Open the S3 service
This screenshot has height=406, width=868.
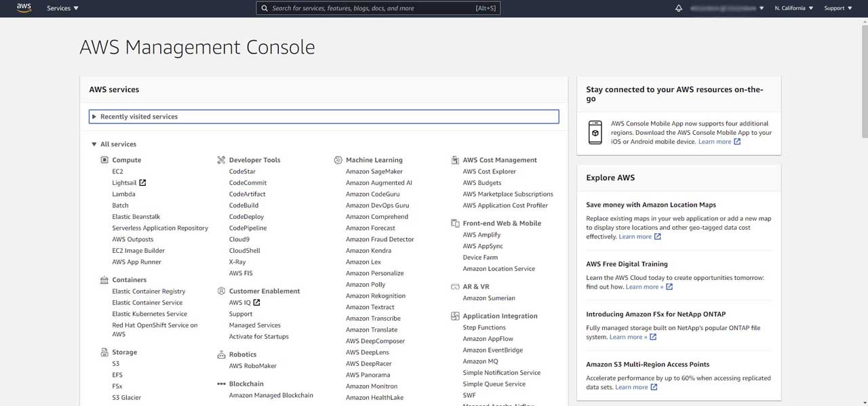coord(116,364)
